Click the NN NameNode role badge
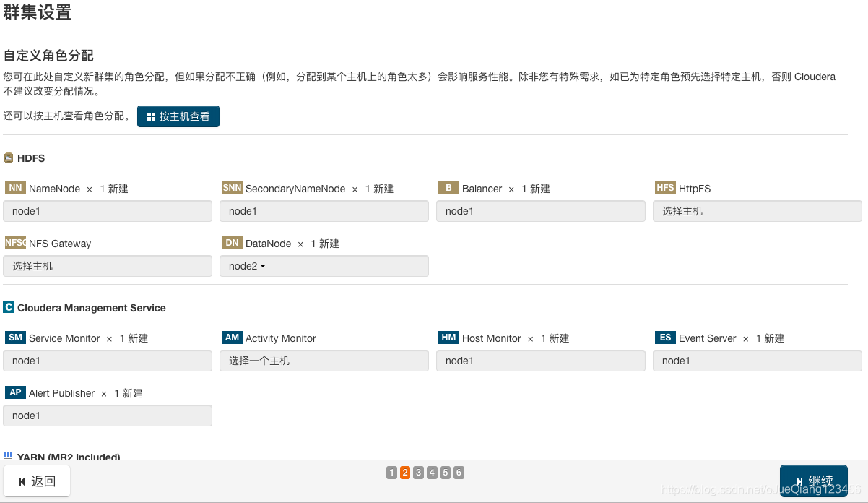 (x=15, y=188)
